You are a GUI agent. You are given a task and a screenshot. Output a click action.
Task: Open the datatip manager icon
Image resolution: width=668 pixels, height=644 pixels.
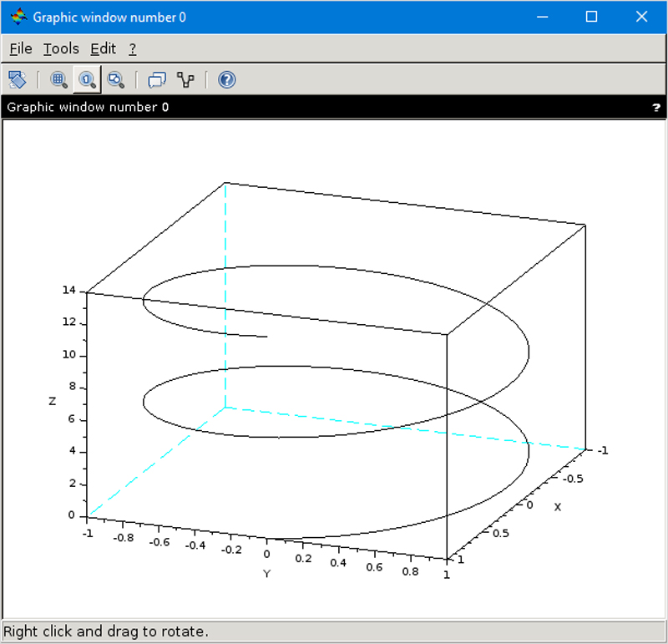pyautogui.click(x=156, y=79)
